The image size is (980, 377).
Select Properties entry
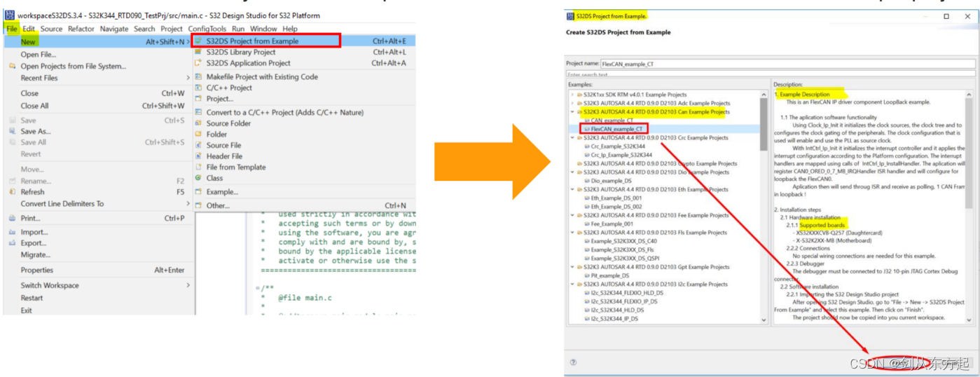pos(37,270)
